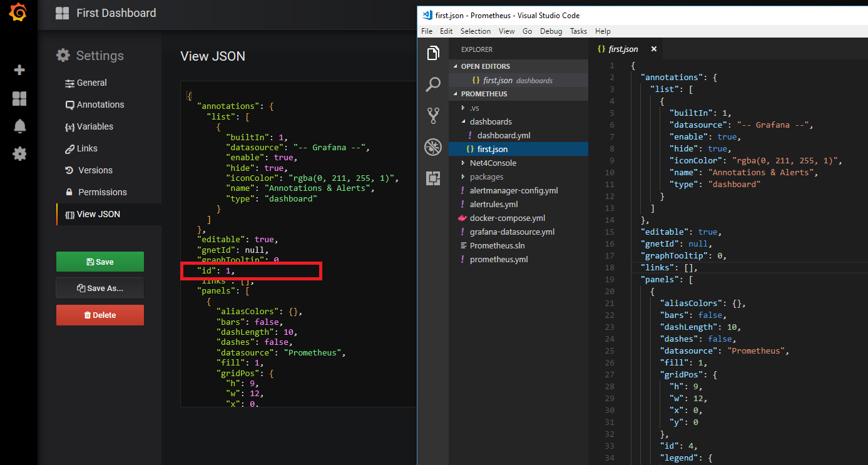Click the Grafana logo icon
This screenshot has height=465, width=868.
click(x=19, y=13)
